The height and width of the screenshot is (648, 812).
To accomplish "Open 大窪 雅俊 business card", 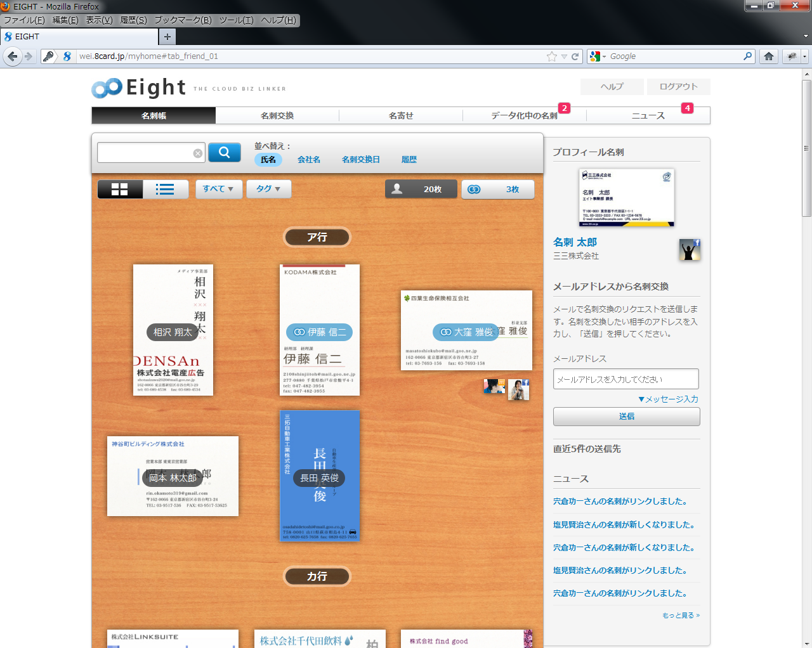I will [x=466, y=330].
